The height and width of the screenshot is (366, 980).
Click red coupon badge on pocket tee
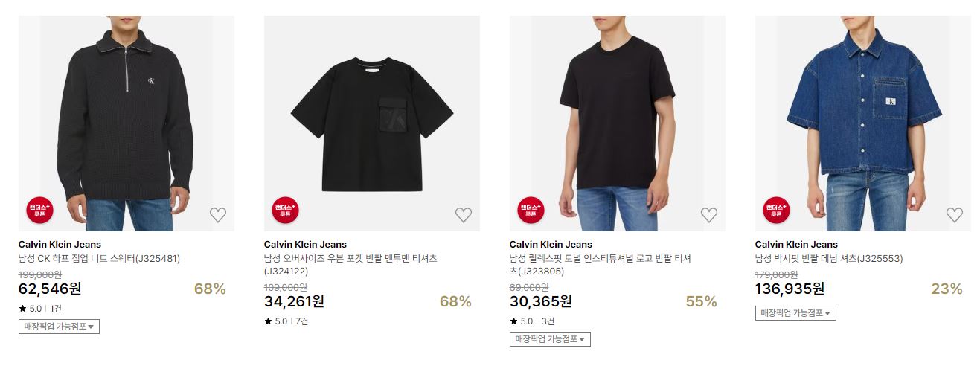[285, 210]
